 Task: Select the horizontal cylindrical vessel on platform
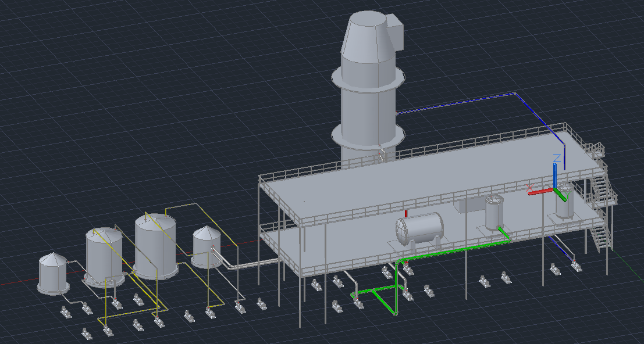pyautogui.click(x=420, y=229)
